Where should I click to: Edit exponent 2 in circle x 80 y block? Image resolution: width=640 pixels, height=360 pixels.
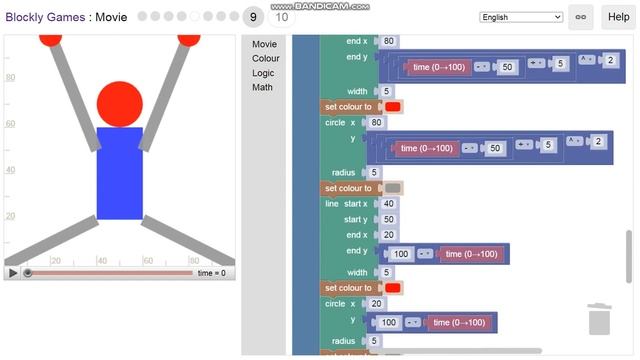pos(598,141)
